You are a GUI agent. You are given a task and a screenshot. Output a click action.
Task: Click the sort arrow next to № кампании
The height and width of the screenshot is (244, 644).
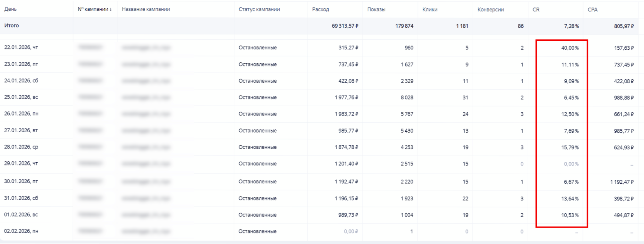tap(111, 9)
